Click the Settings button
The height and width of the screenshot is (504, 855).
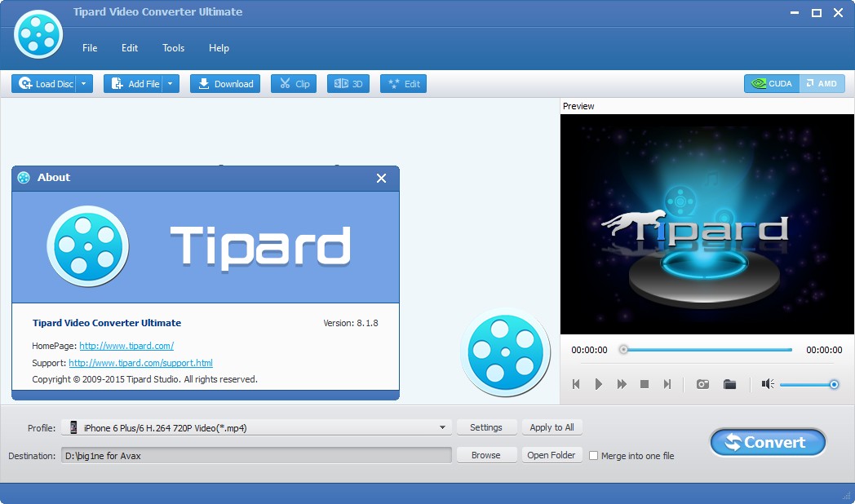[486, 427]
